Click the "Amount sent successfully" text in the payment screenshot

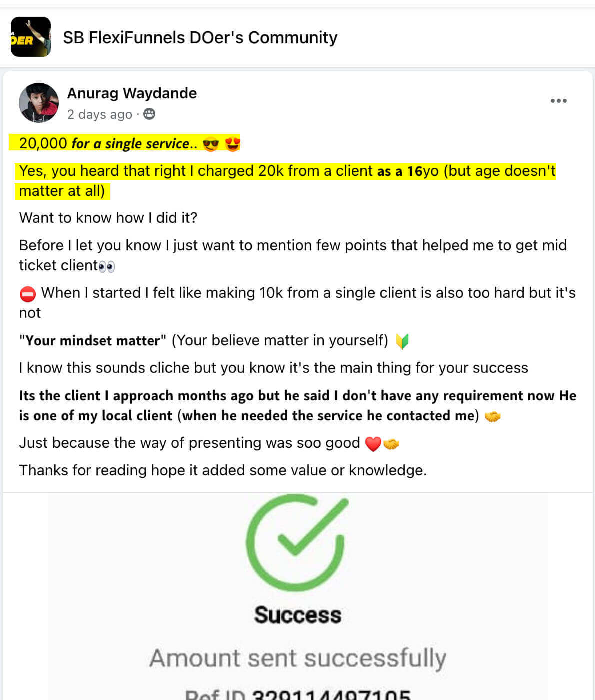297,658
